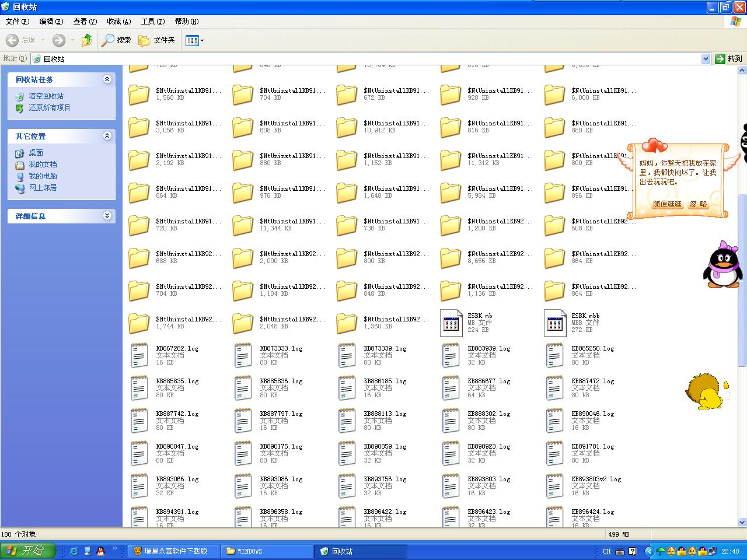The height and width of the screenshot is (560, 747).
Task: Click the 开始 Start button
Action: coord(28,551)
